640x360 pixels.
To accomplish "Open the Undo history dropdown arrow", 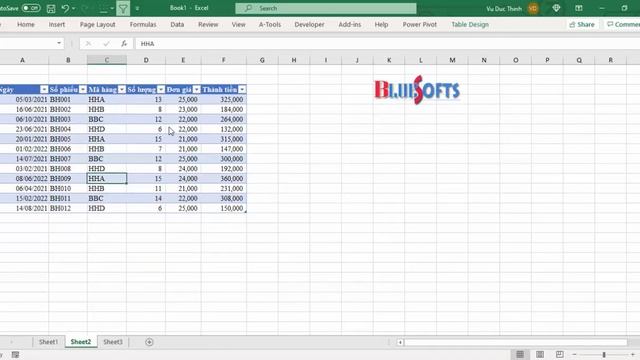I will pyautogui.click(x=73, y=8).
